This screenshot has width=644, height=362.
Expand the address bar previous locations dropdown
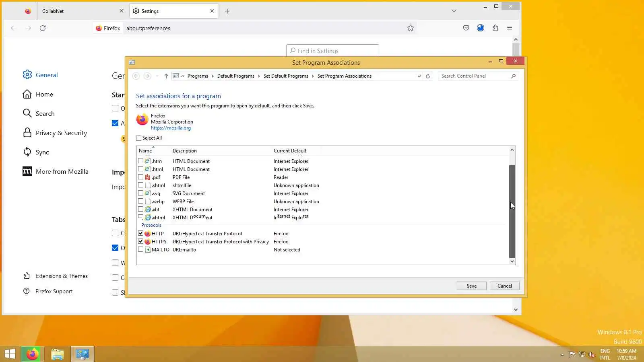click(x=419, y=76)
